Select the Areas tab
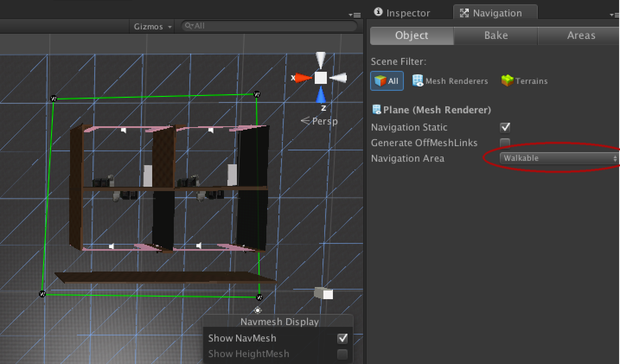 click(581, 35)
